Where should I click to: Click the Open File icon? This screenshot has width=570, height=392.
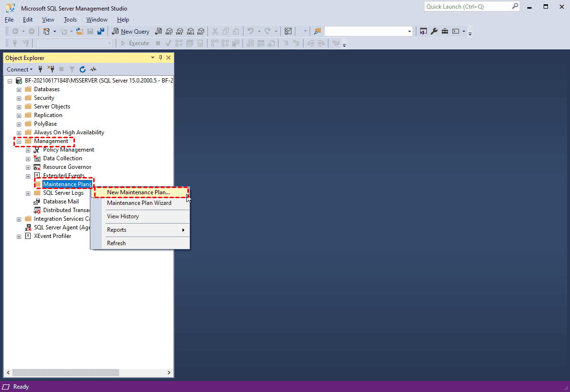point(80,32)
